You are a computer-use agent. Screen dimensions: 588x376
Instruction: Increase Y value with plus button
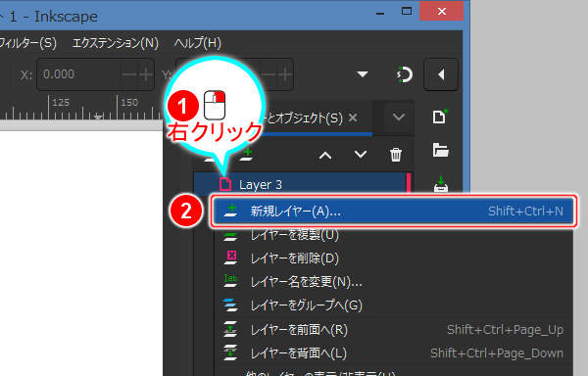284,74
